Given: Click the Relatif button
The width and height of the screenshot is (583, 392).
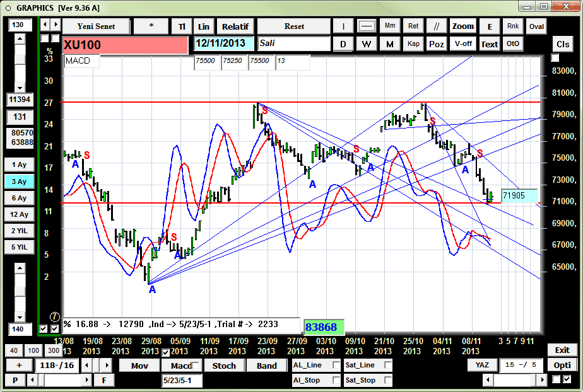Looking at the screenshot, I should point(235,26).
